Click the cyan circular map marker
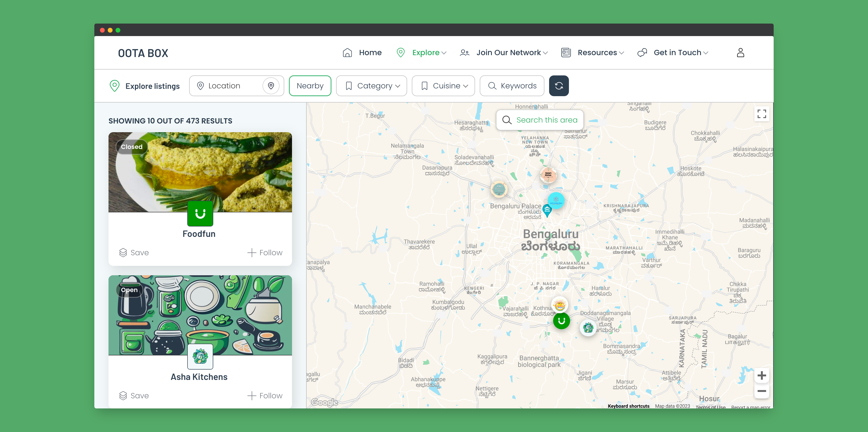Viewport: 868px width, 432px height. (x=556, y=200)
